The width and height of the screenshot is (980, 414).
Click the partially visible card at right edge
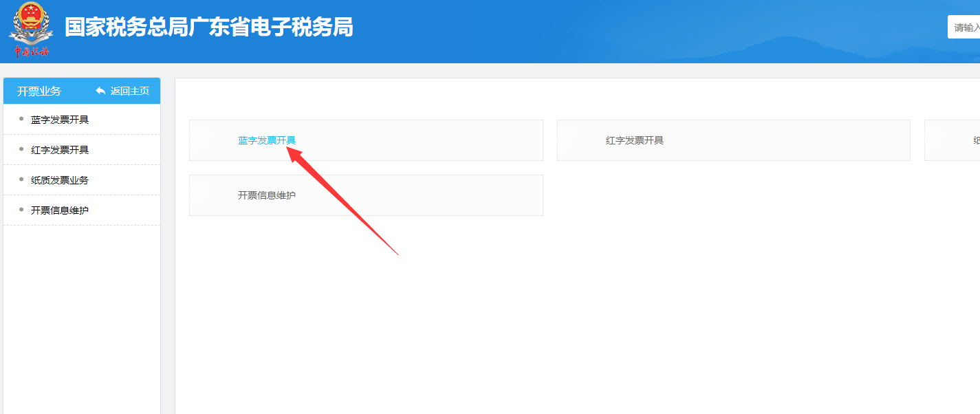tap(956, 140)
